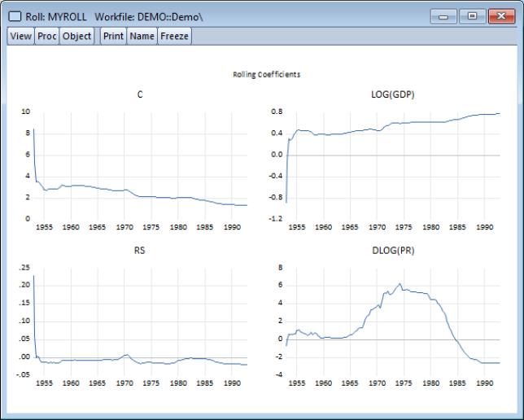Click the C graph title
The image size is (524, 420).
pos(141,95)
